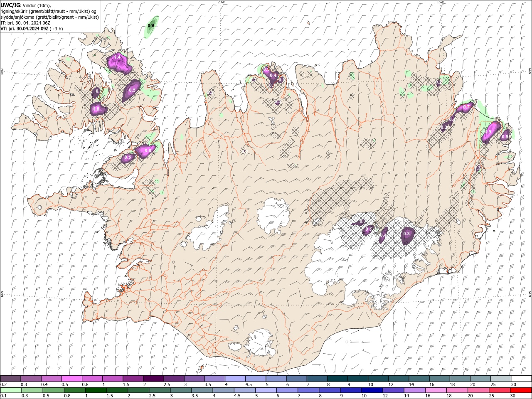Viewport: 532px width, 399px height.
Task: Click the '30' label in the bottom legend row
Action: tap(512, 396)
